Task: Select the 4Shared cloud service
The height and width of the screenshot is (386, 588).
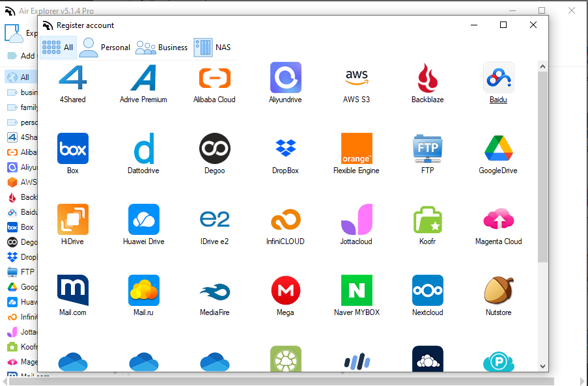Action: point(73,83)
